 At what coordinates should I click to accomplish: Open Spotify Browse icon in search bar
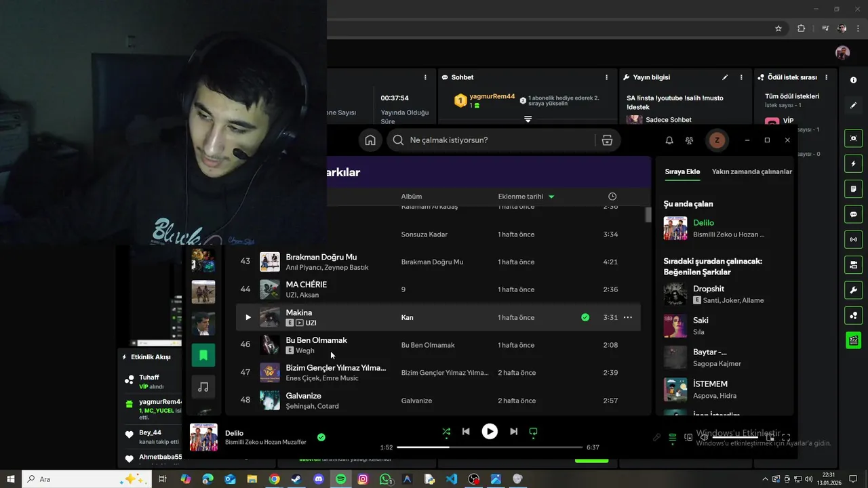pyautogui.click(x=607, y=140)
